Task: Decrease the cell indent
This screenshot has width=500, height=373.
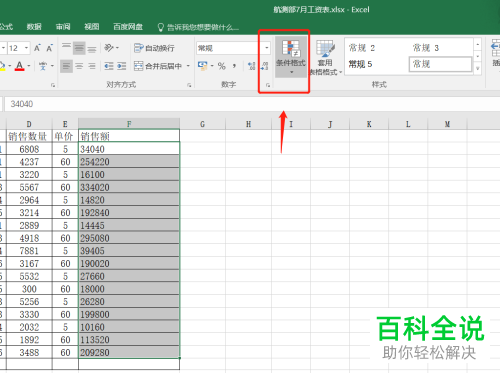Action: coord(109,66)
